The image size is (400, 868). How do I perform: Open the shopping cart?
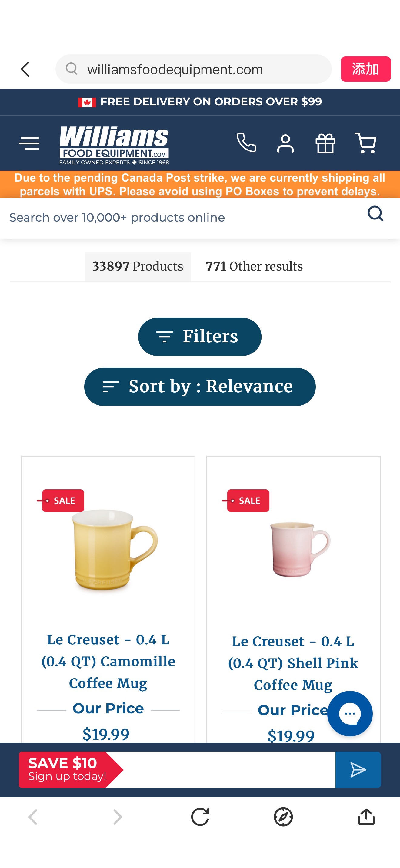(365, 143)
